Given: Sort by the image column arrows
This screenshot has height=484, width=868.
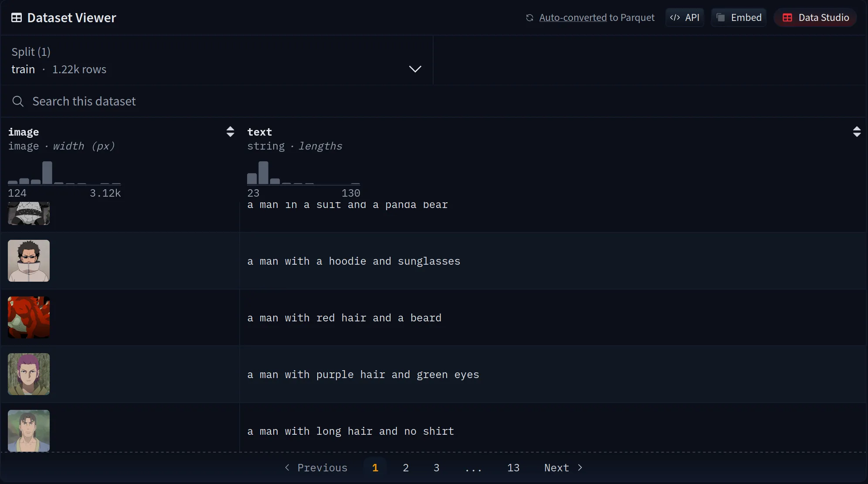Looking at the screenshot, I should point(230,132).
